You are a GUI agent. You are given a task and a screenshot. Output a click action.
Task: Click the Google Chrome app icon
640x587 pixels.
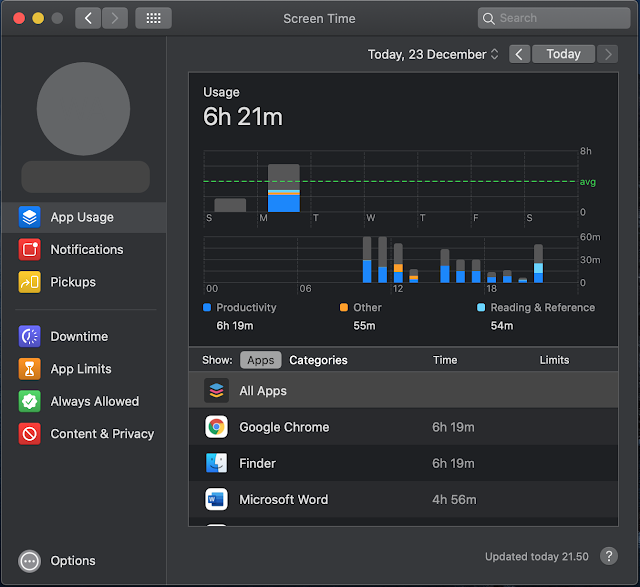(216, 427)
